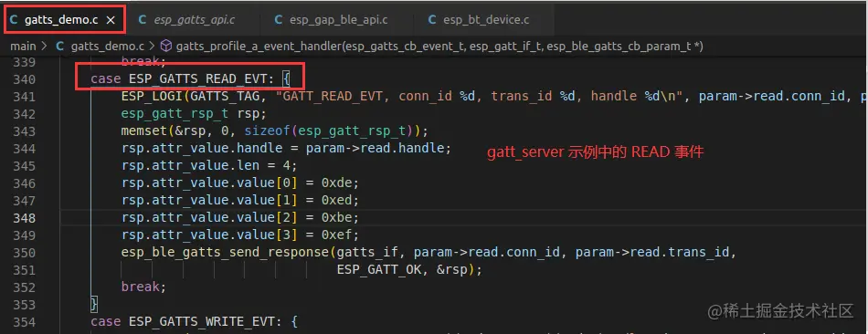This screenshot has width=868, height=334.
Task: Click the case ESP_GATTS_WRITE_EVT line
Action: pyautogui.click(x=195, y=321)
